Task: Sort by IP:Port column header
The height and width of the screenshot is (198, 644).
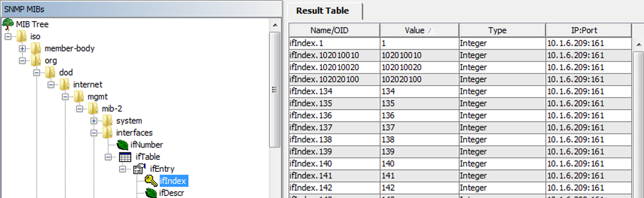Action: (x=588, y=31)
